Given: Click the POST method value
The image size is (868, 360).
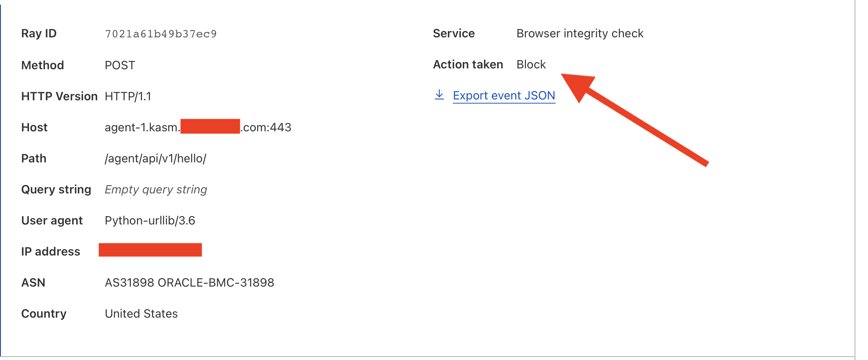Looking at the screenshot, I should (120, 65).
